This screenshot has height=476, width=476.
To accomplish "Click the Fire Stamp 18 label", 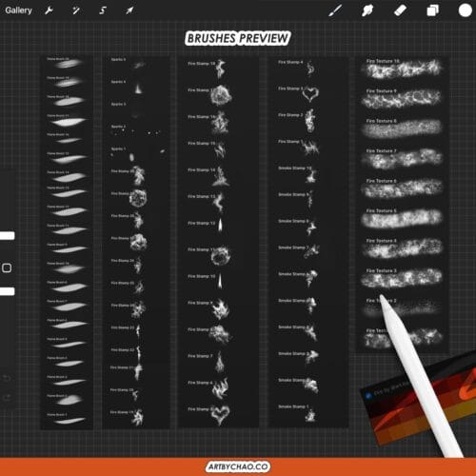I will [201, 64].
